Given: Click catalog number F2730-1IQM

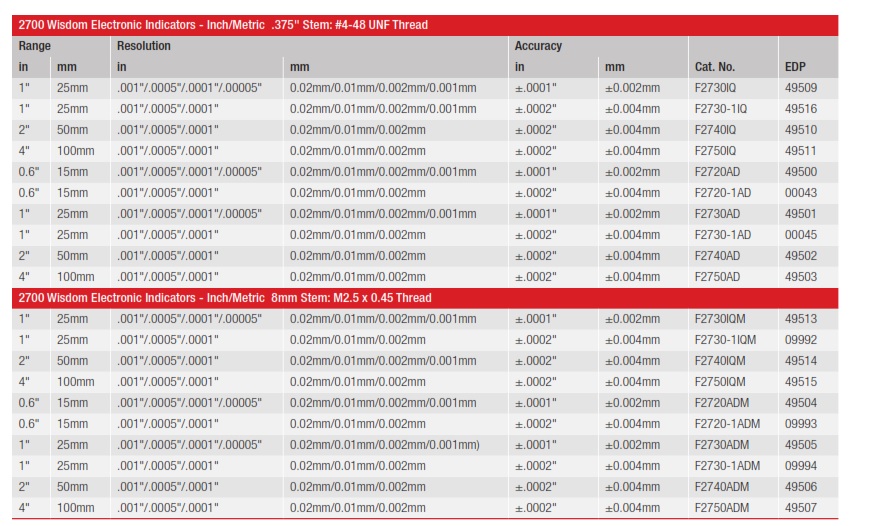Looking at the screenshot, I should point(725,340).
